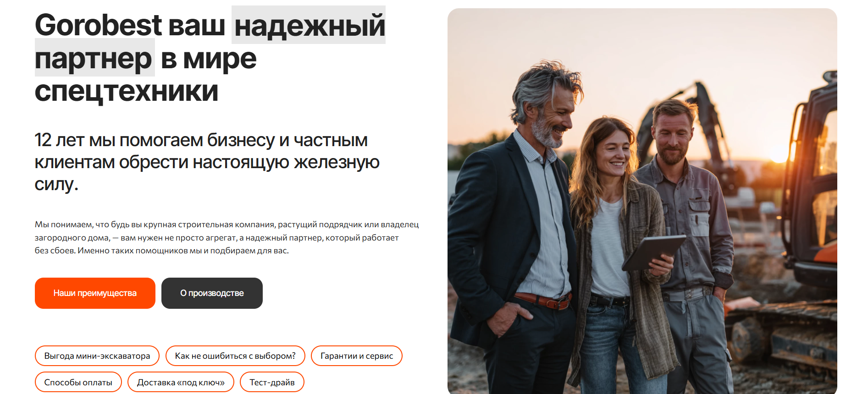Screen dimensions: 868x394
Task: Go to "Гарантии и сервис" link
Action: coord(357,356)
